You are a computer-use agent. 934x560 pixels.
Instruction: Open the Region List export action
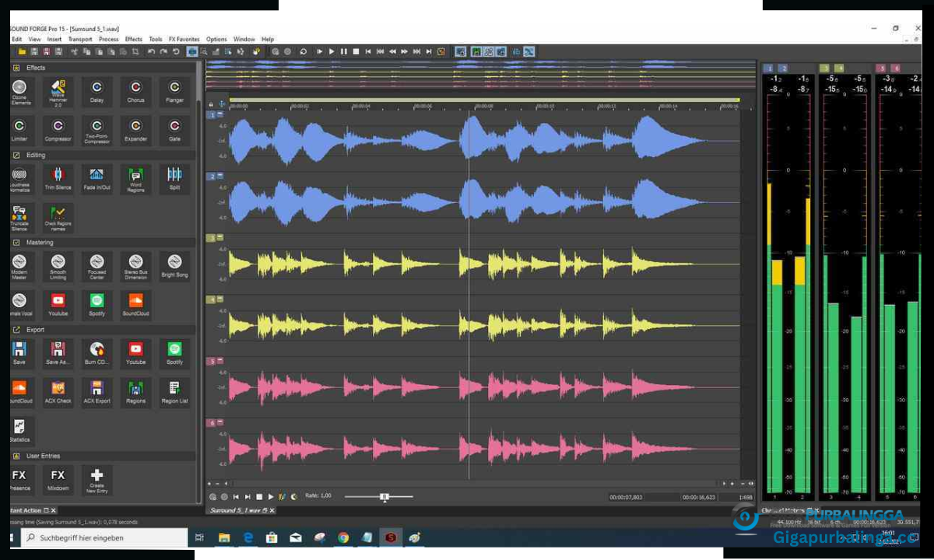(174, 392)
